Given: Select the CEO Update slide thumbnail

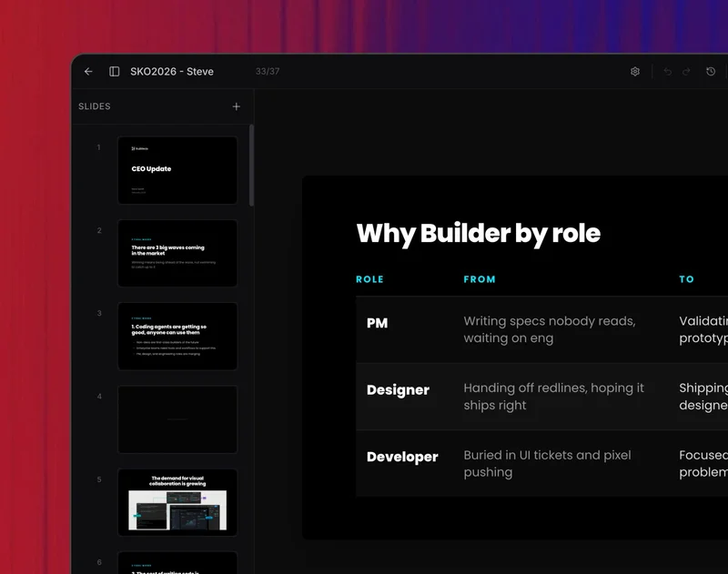Looking at the screenshot, I should point(177,170).
